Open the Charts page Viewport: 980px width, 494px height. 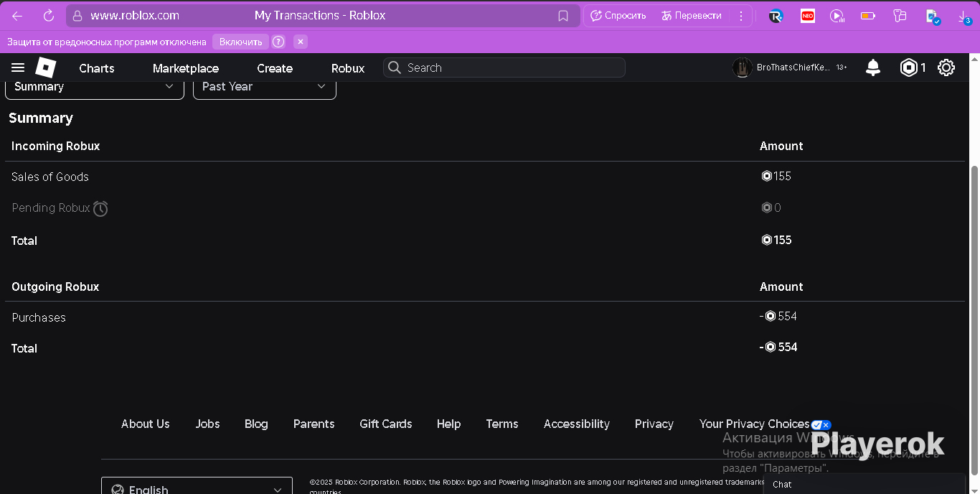(97, 68)
